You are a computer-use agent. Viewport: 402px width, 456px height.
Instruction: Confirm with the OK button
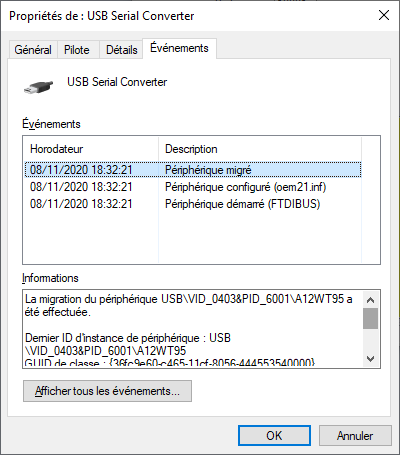pos(274,436)
